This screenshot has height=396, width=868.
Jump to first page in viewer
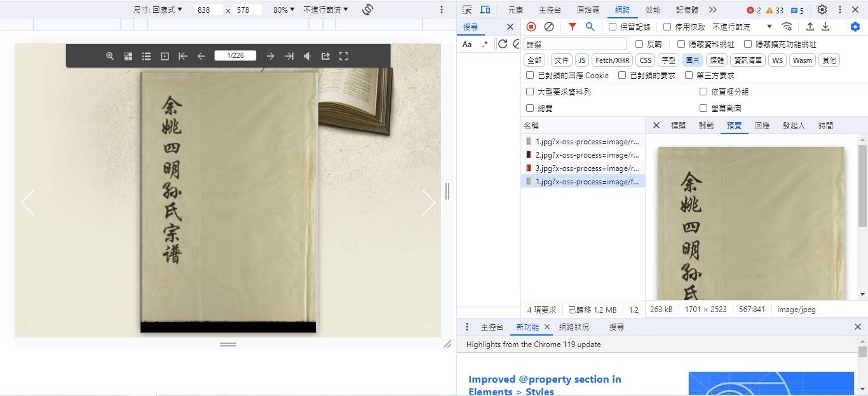point(183,56)
